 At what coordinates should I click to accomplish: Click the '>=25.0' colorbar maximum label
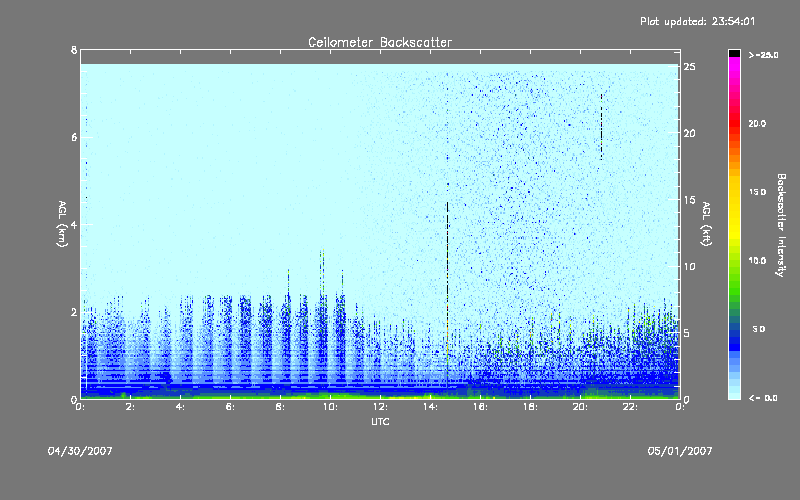[x=763, y=55]
